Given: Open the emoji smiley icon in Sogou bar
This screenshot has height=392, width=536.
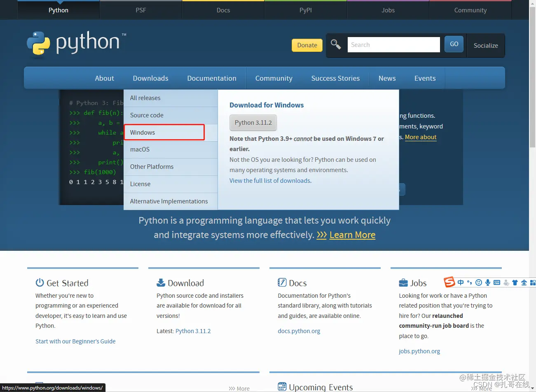Looking at the screenshot, I should pos(479,282).
